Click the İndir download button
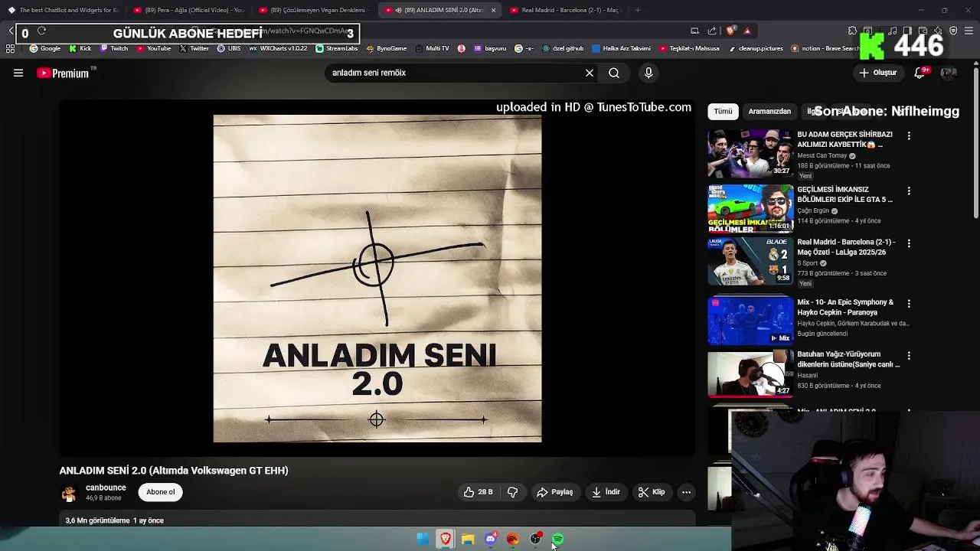The width and height of the screenshot is (980, 551). coord(606,492)
